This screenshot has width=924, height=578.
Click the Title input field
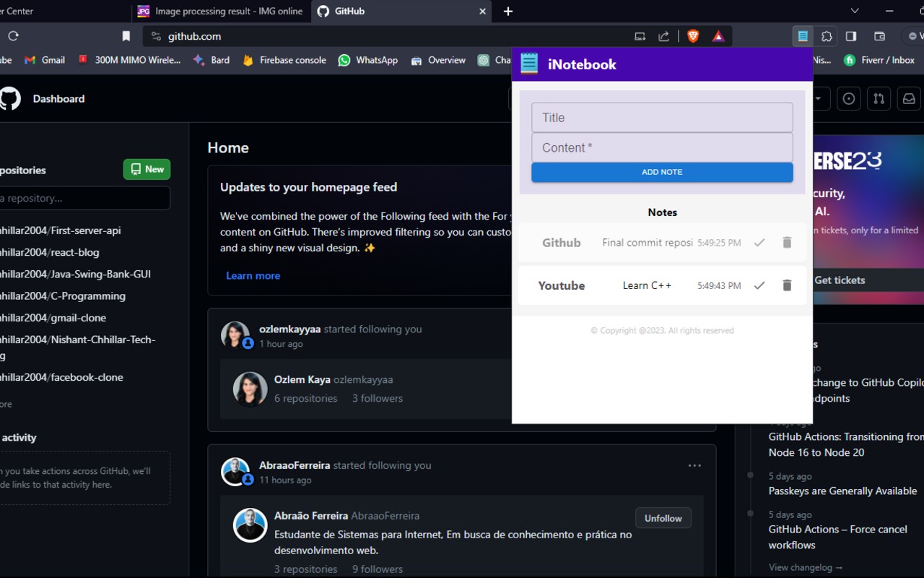[x=662, y=118]
